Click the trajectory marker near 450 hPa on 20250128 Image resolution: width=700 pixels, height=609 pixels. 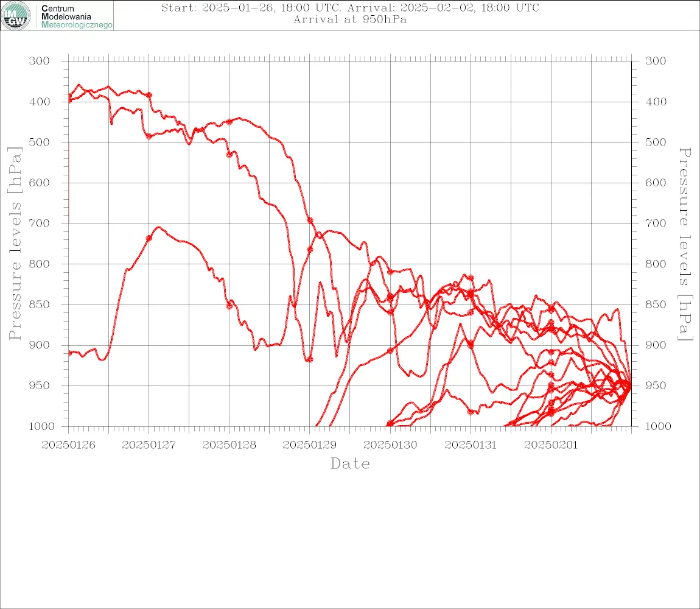pos(229,122)
